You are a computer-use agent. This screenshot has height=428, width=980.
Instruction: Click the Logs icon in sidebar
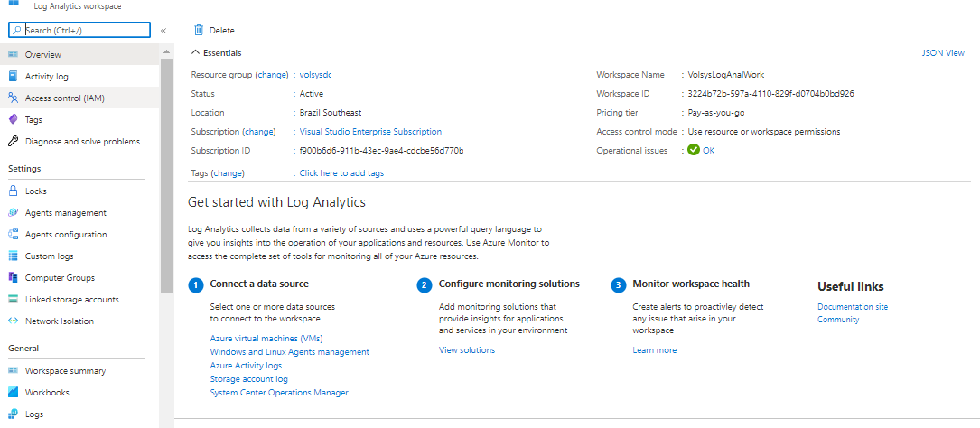pos(13,414)
